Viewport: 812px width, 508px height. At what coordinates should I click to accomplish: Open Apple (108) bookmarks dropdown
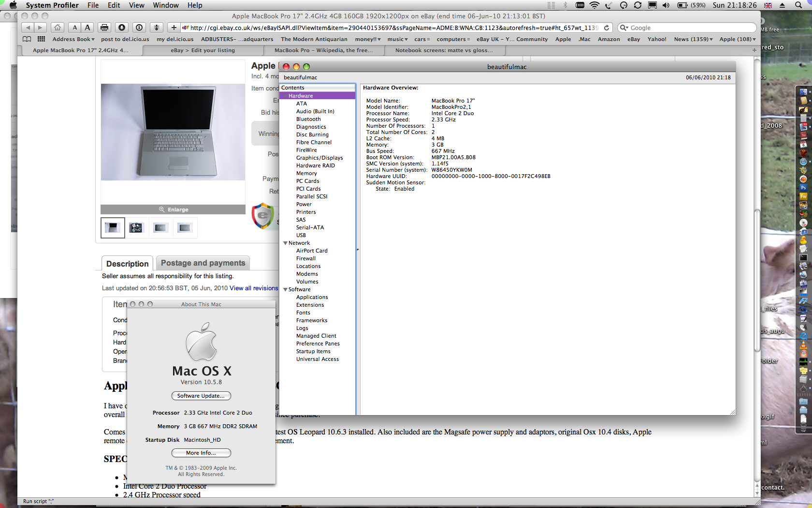tap(738, 39)
